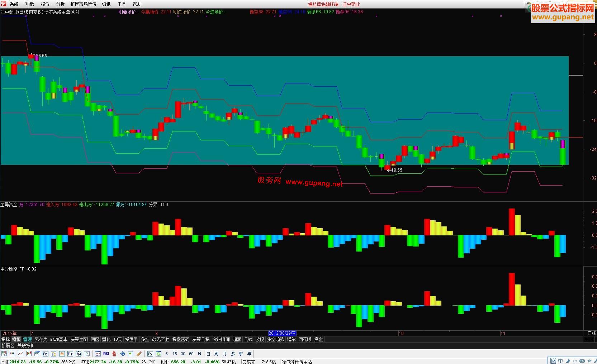Click the plus button beside template tabs
The height and width of the screenshot is (364, 597).
pos(586,339)
